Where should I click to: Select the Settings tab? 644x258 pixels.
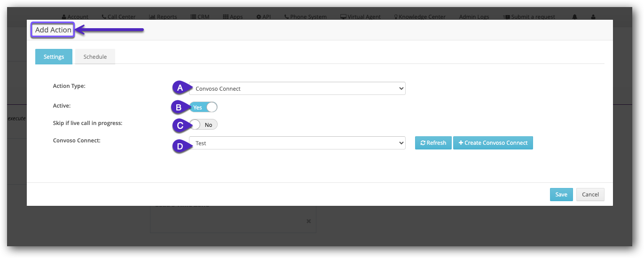[x=54, y=57]
